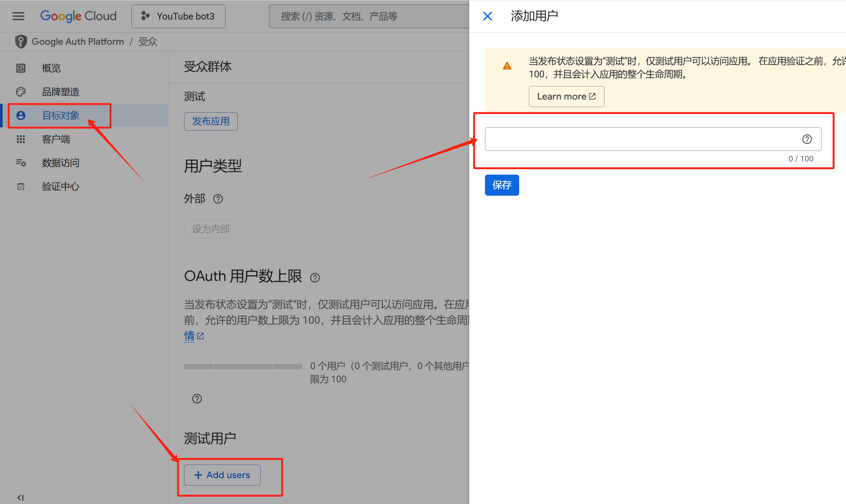Click help icon next to 外部
Image resolution: width=846 pixels, height=504 pixels.
coord(218,199)
